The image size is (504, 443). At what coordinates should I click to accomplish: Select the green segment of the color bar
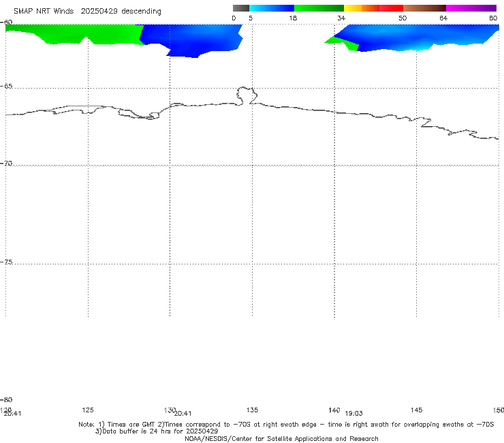point(319,8)
